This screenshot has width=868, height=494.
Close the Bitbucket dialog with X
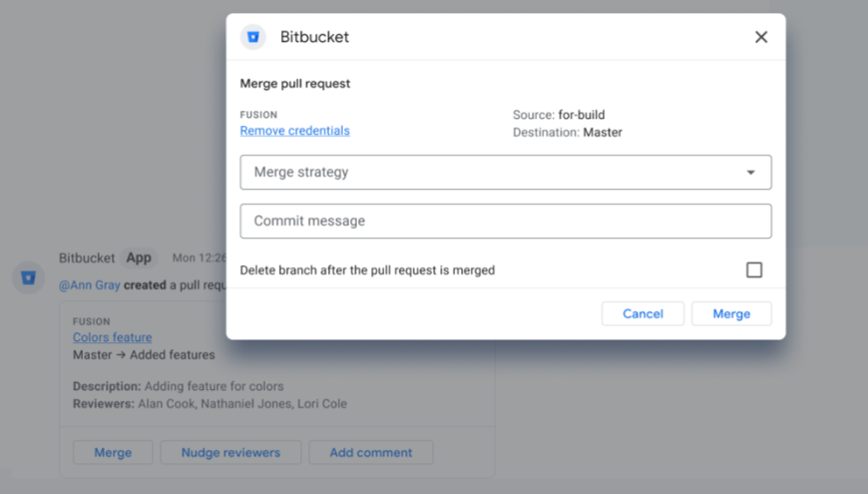coord(760,37)
